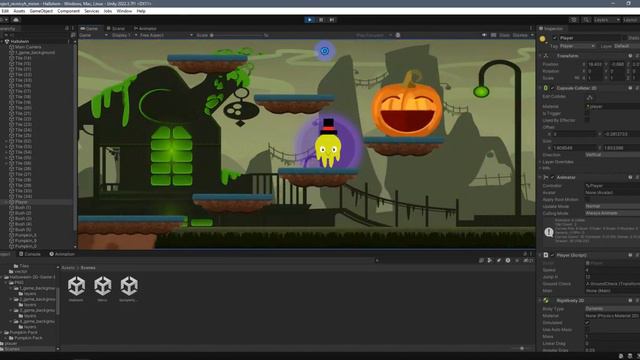Open the Direction dropdown showing Vertical
Screen dimensions: 640x360
pyautogui.click(x=612, y=155)
